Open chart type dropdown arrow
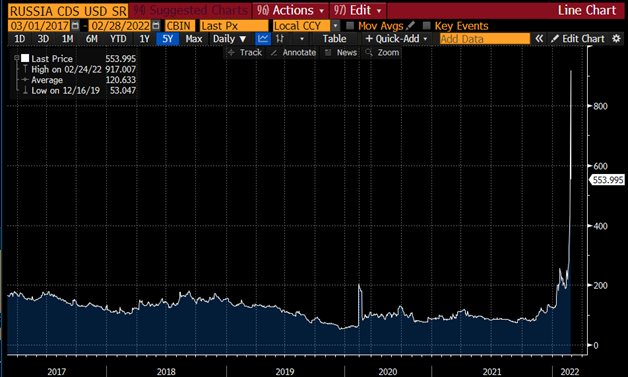Screen dimensions: 628x377 point(302,39)
